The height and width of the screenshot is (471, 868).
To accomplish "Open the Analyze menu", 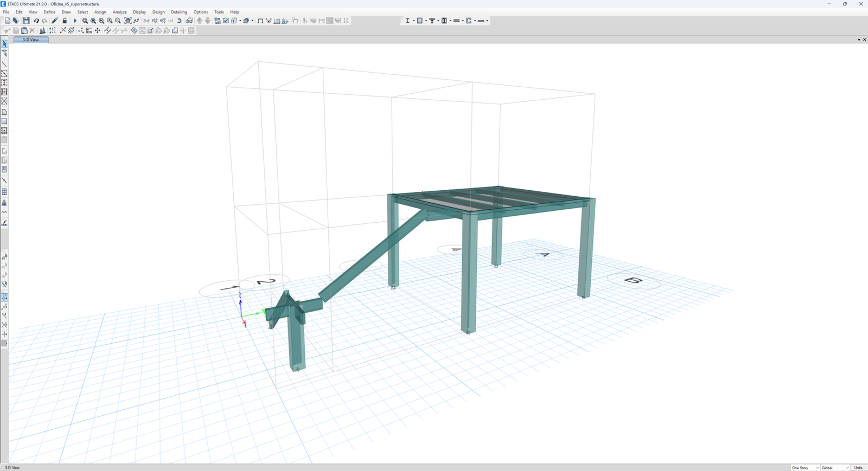I will pos(119,12).
